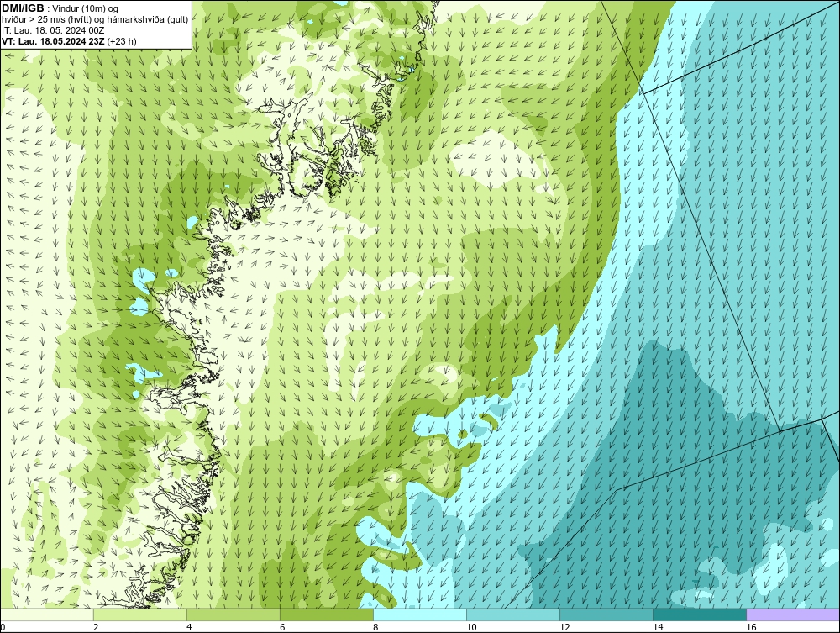This screenshot has height=633, width=840.
Task: Click the 12–14 m/s teal legend swatch
Action: 606,615
